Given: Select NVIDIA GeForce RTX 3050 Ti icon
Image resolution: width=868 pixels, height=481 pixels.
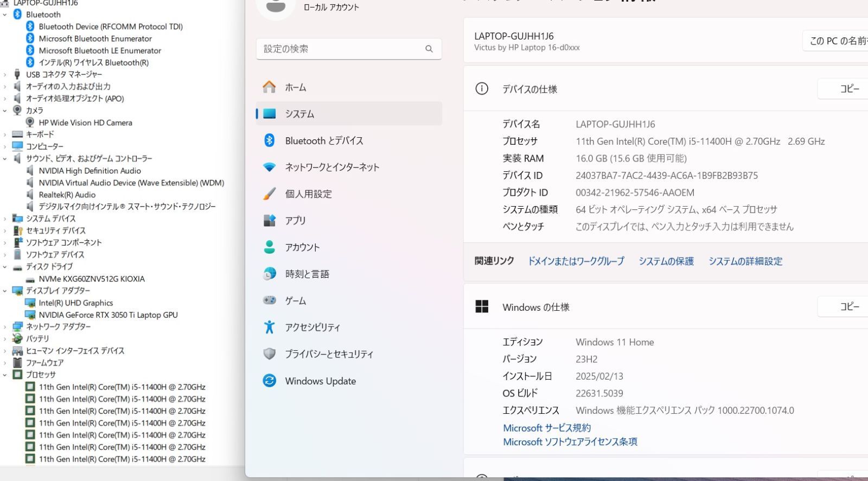Looking at the screenshot, I should click(x=30, y=315).
